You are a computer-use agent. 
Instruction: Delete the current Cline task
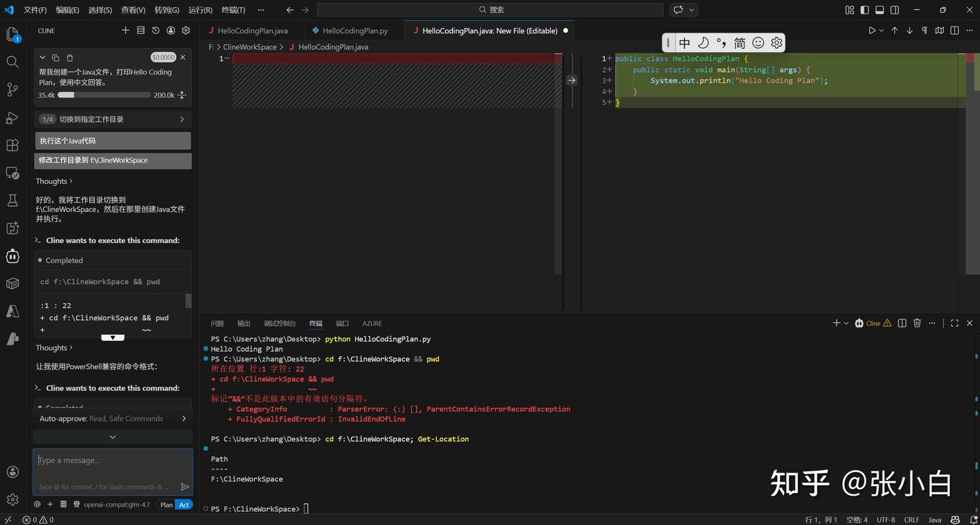[69, 58]
